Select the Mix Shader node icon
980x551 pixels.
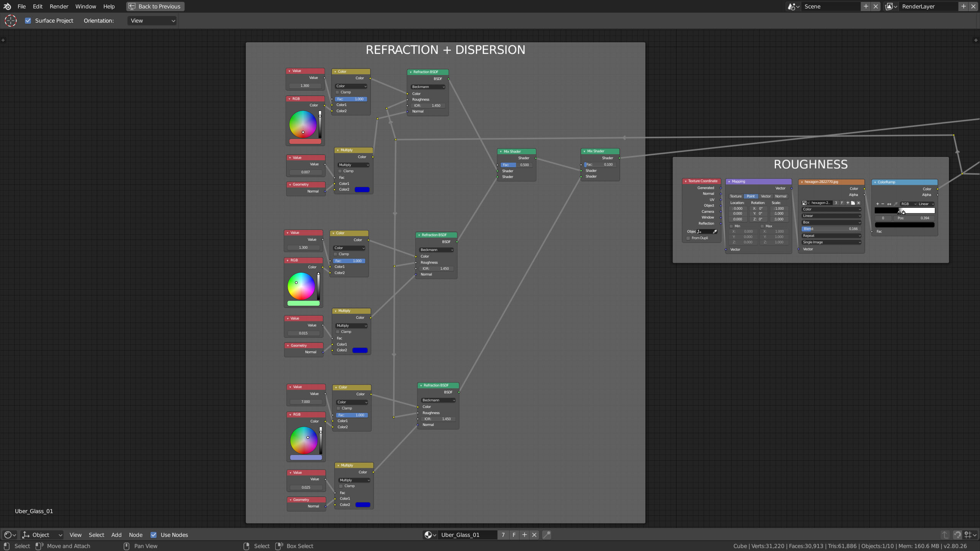[x=502, y=151]
